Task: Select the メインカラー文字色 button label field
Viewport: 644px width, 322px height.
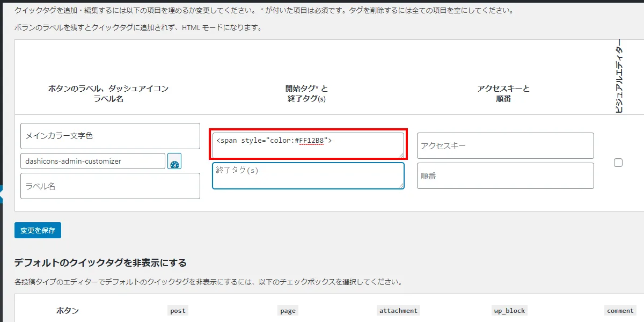Action: [109, 136]
